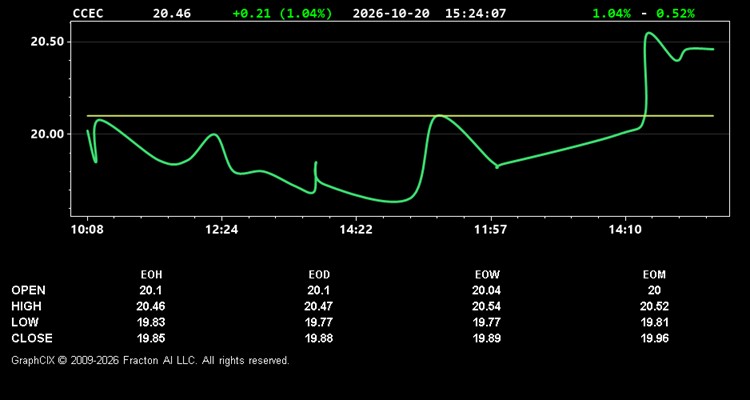Click the CCEC ticker symbol
This screenshot has width=750, height=400.
88,13
